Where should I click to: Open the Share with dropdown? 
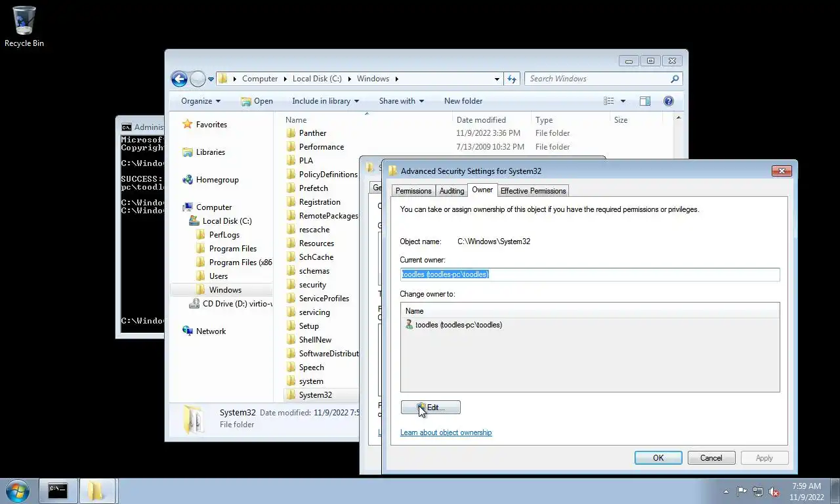pyautogui.click(x=402, y=101)
